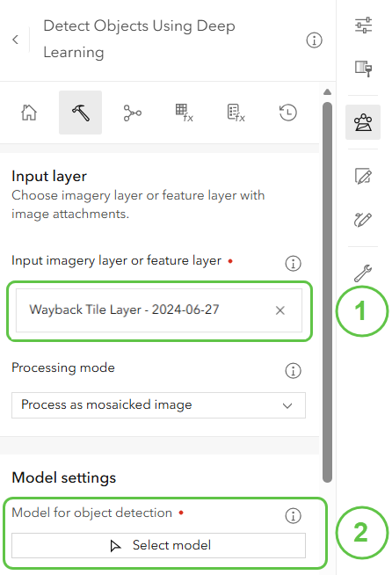Click the configure pop-up layout icon in sidebar
This screenshot has width=392, height=575.
[x=363, y=69]
